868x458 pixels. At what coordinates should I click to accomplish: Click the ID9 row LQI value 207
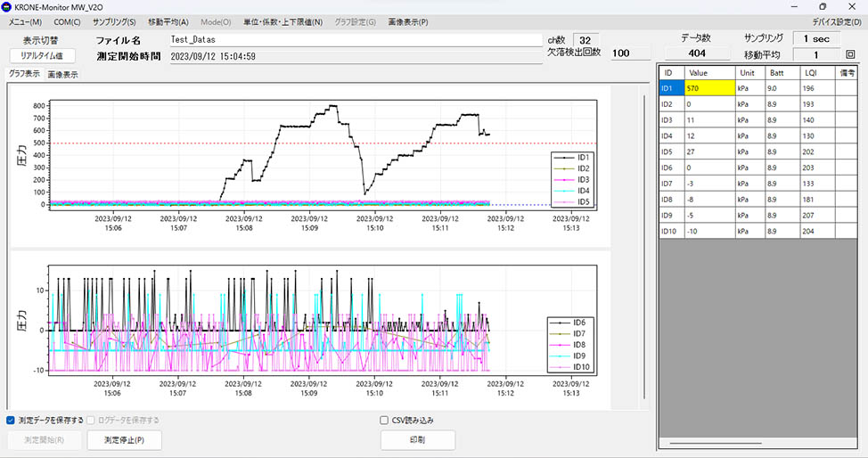click(x=817, y=216)
